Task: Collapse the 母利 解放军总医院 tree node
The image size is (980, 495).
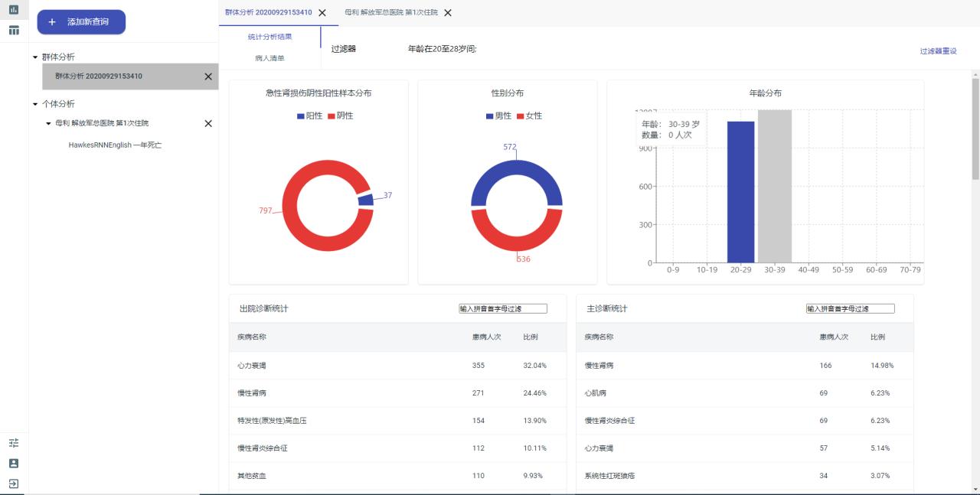Action: pos(49,123)
